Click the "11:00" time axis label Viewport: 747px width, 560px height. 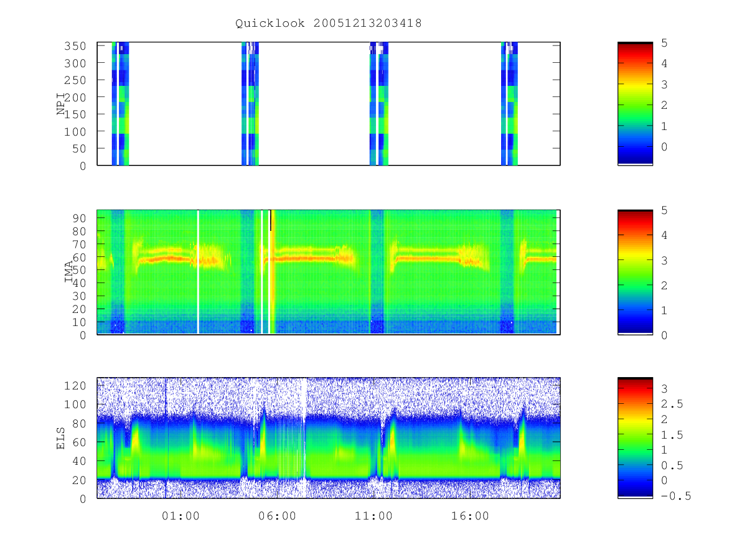[x=374, y=516]
